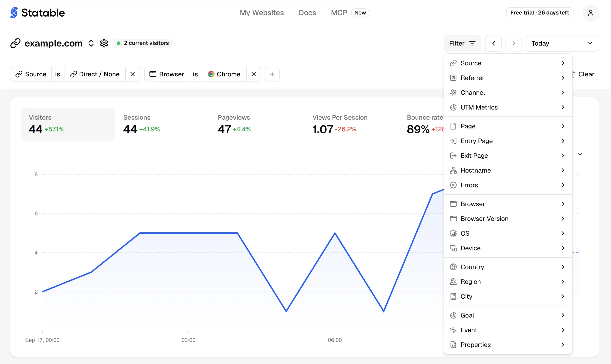
Task: Open My Websites page
Action: [x=262, y=13]
